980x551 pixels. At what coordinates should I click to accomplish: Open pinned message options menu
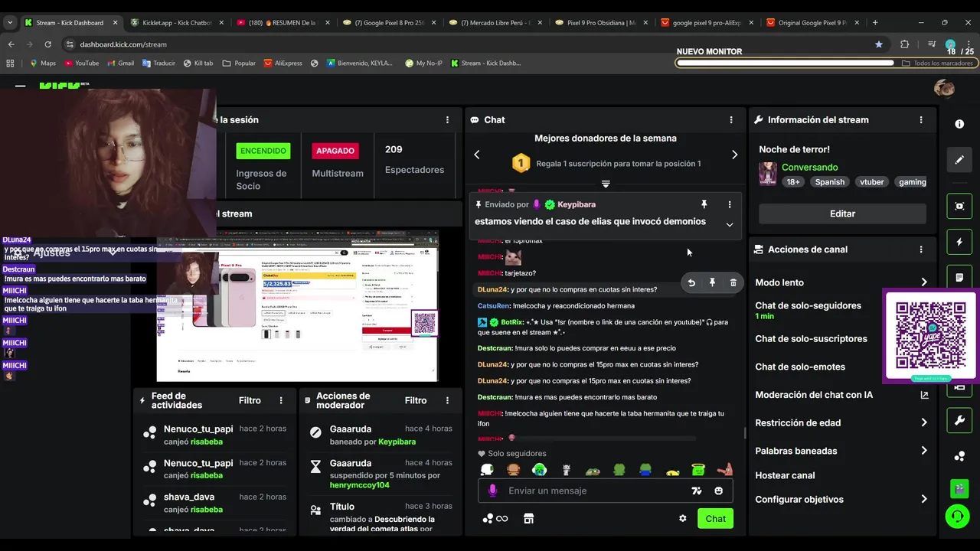(730, 204)
